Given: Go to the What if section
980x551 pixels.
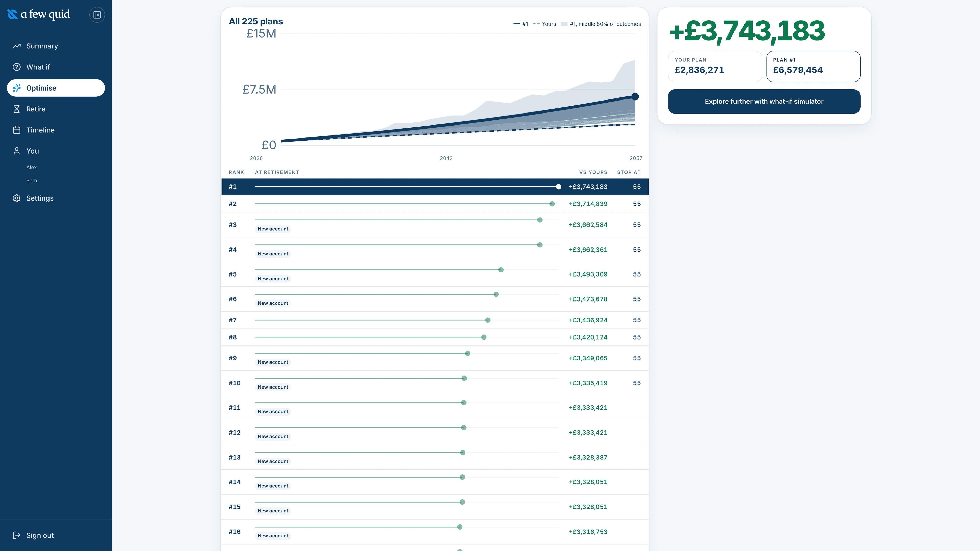Looking at the screenshot, I should coord(56,67).
